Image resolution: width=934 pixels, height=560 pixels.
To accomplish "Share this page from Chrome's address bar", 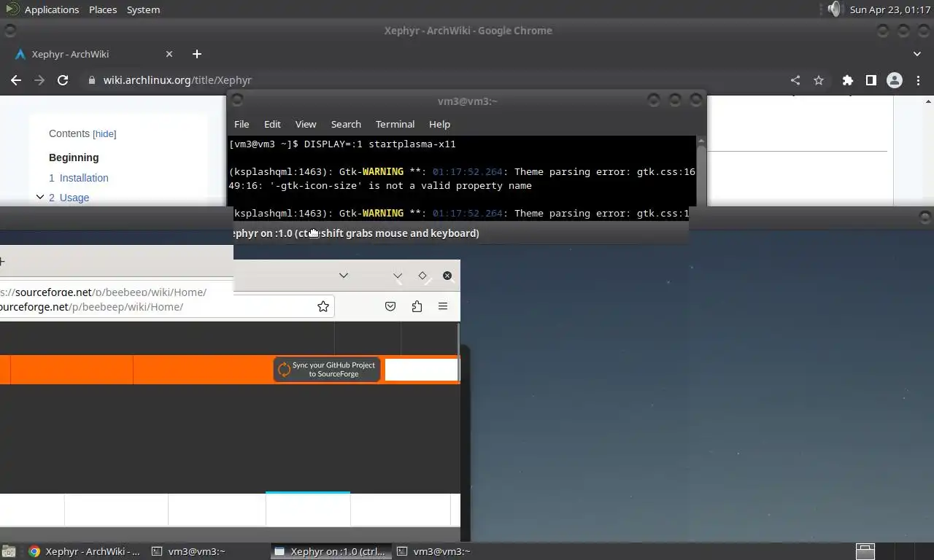I will [795, 80].
